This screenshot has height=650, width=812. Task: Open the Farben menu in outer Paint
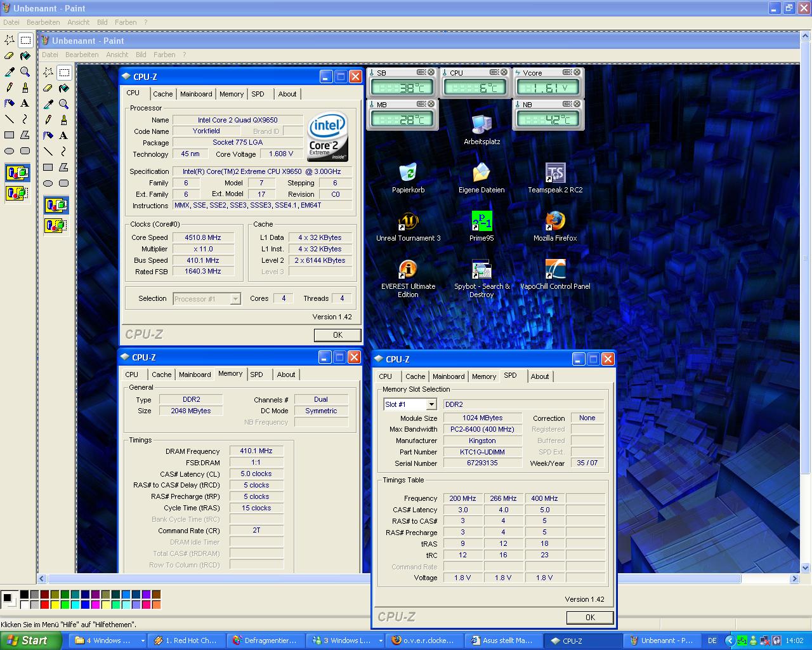pyautogui.click(x=126, y=22)
